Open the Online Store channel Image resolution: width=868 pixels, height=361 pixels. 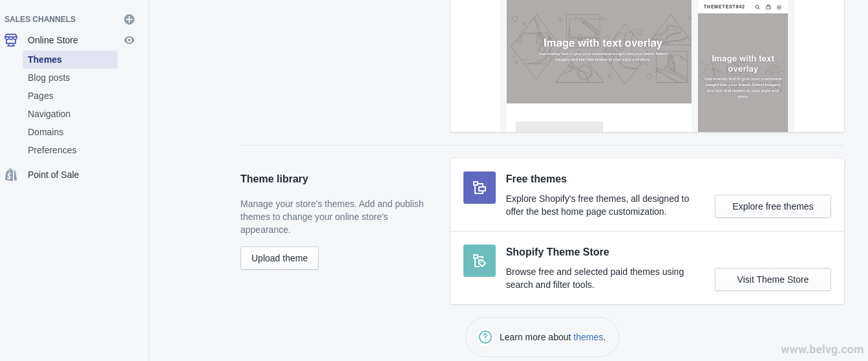point(53,40)
